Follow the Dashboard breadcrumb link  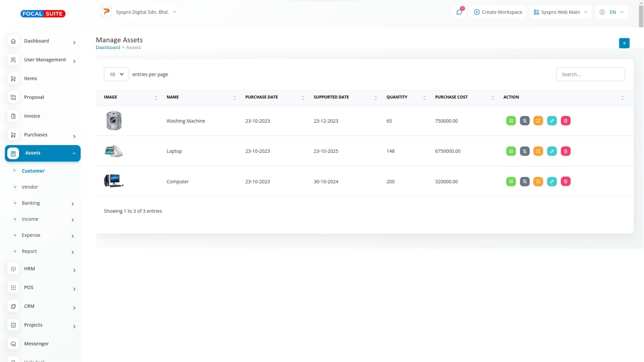coord(108,48)
